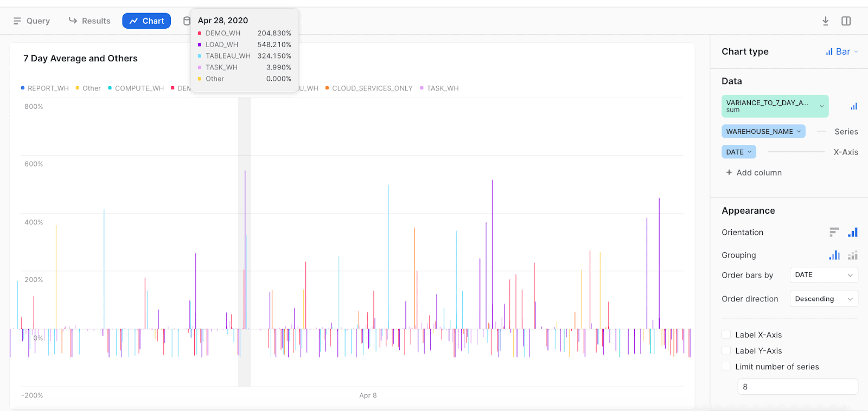Click Series label next to WAREHOUSE_NAME
Image resolution: width=868 pixels, height=411 pixels.
pyautogui.click(x=846, y=132)
